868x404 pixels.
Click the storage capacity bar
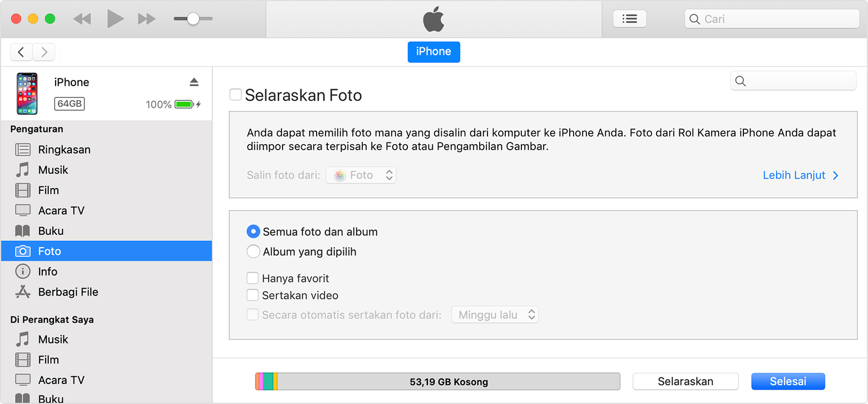tap(437, 382)
